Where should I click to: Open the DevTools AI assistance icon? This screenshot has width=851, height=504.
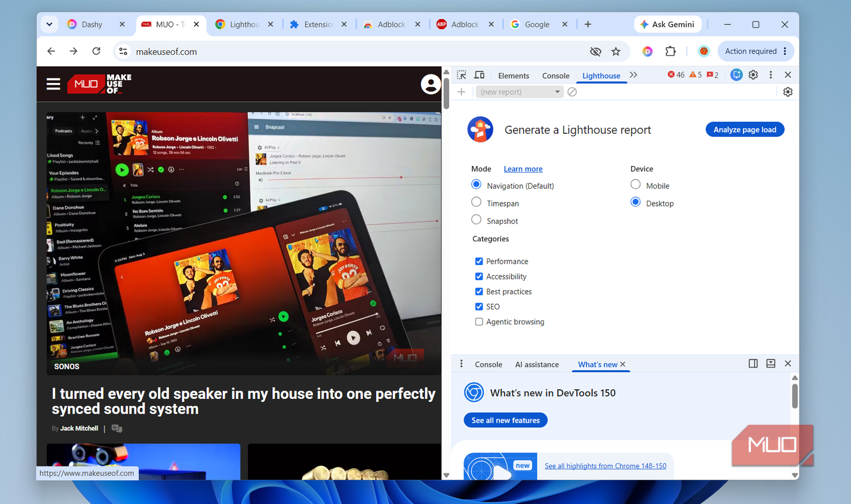point(736,75)
